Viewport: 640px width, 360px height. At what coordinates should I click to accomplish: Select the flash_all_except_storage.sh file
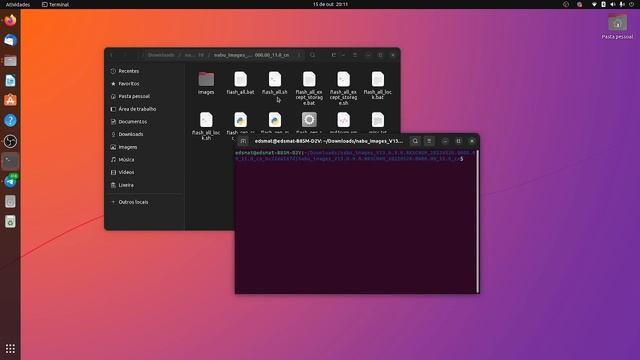[343, 88]
